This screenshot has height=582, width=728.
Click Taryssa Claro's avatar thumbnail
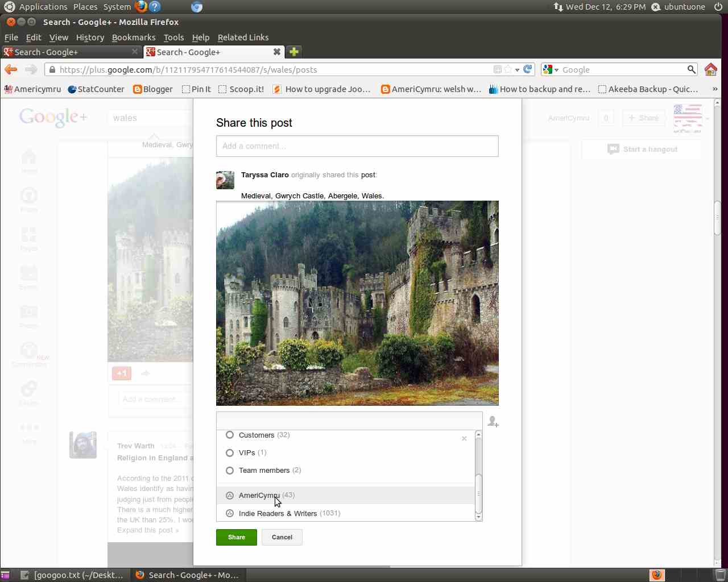point(225,180)
